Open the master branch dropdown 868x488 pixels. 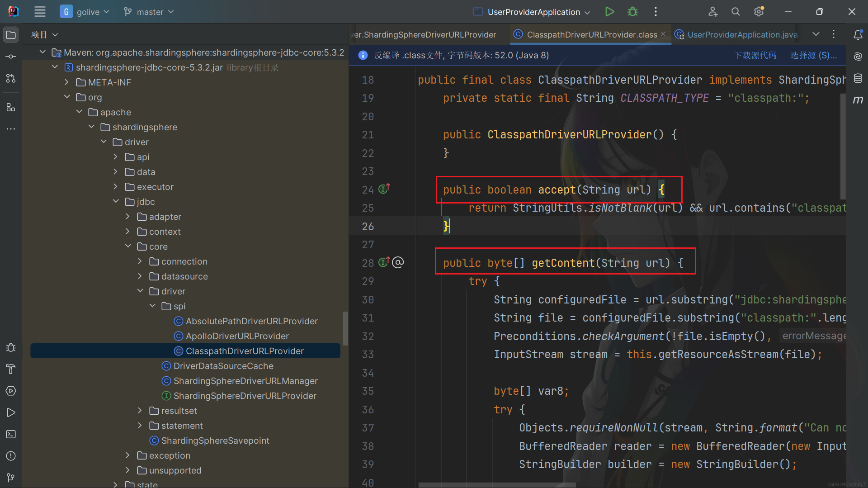click(x=149, y=12)
